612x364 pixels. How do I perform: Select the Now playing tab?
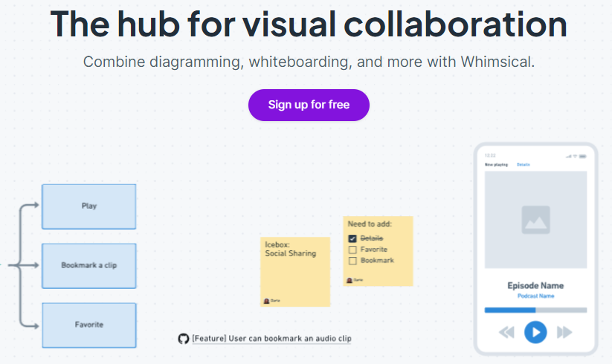496,164
